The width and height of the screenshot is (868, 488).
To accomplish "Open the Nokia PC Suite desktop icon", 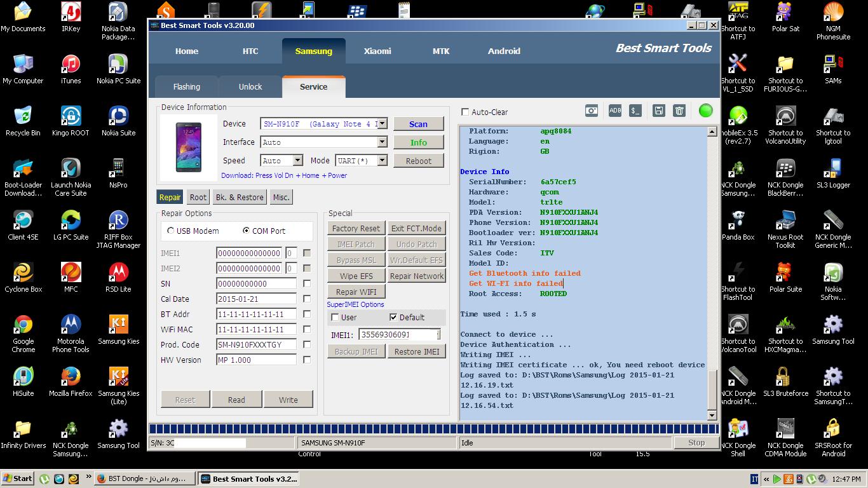I will coord(118,69).
